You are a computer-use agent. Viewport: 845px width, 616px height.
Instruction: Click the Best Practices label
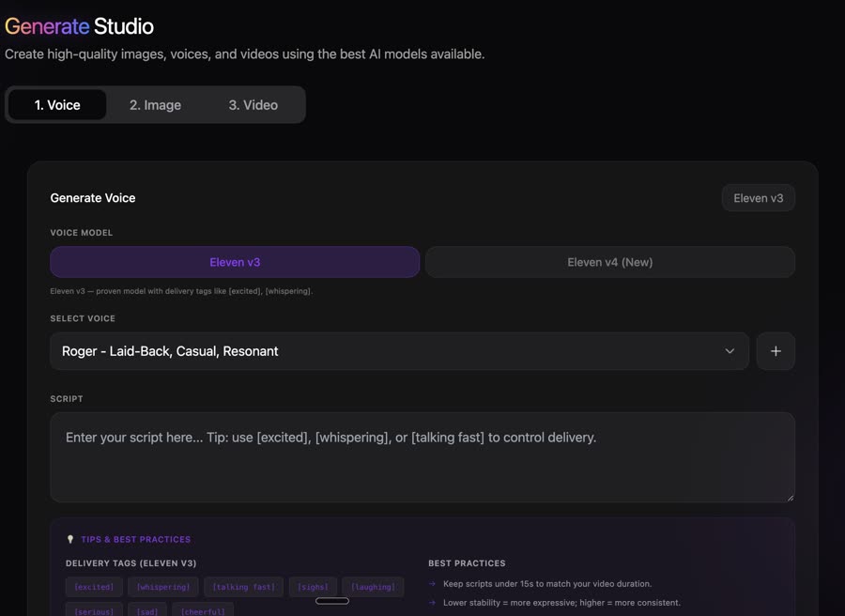pyautogui.click(x=467, y=563)
